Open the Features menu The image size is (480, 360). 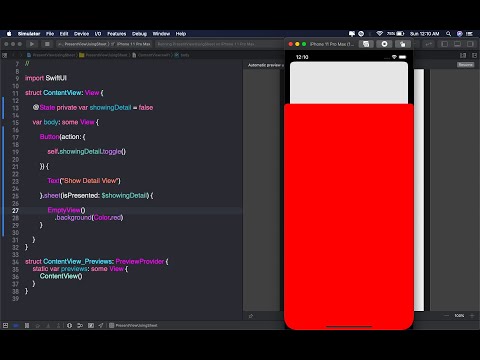point(117,34)
